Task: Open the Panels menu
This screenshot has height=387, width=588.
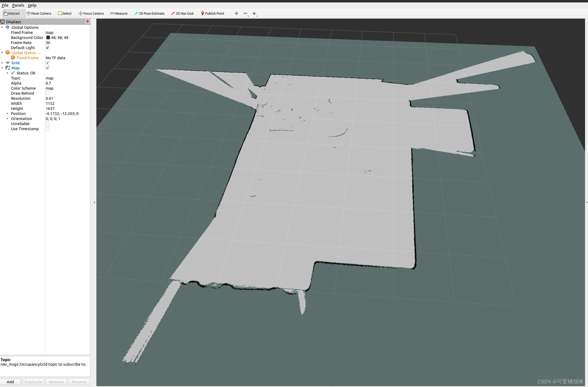Action: tap(18, 5)
